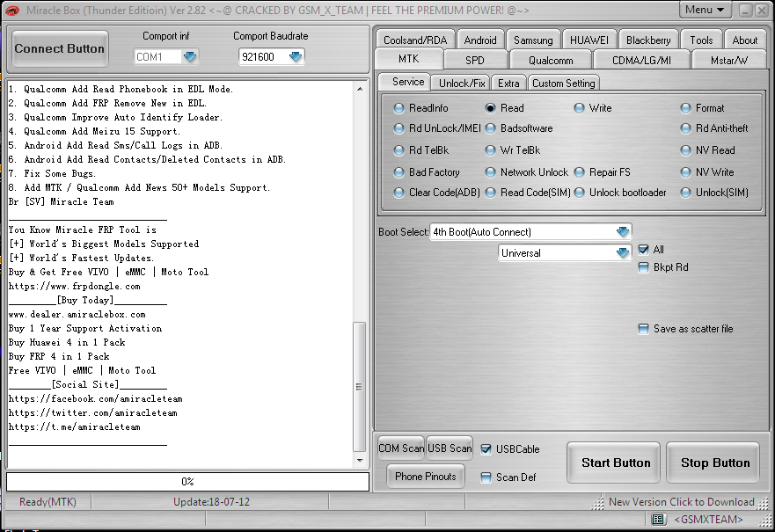
Task: Switch to the HUAWEI tab
Action: click(x=589, y=40)
